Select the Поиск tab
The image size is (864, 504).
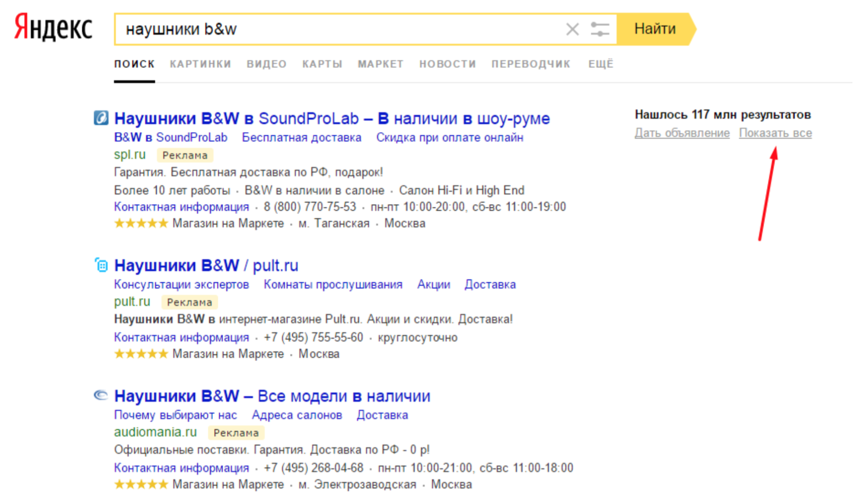pyautogui.click(x=134, y=64)
